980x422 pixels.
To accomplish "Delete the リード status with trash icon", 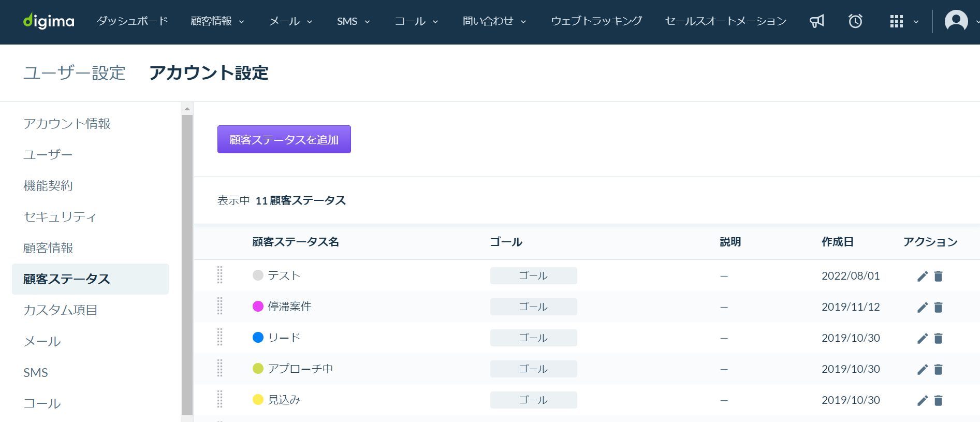I will pos(938,338).
